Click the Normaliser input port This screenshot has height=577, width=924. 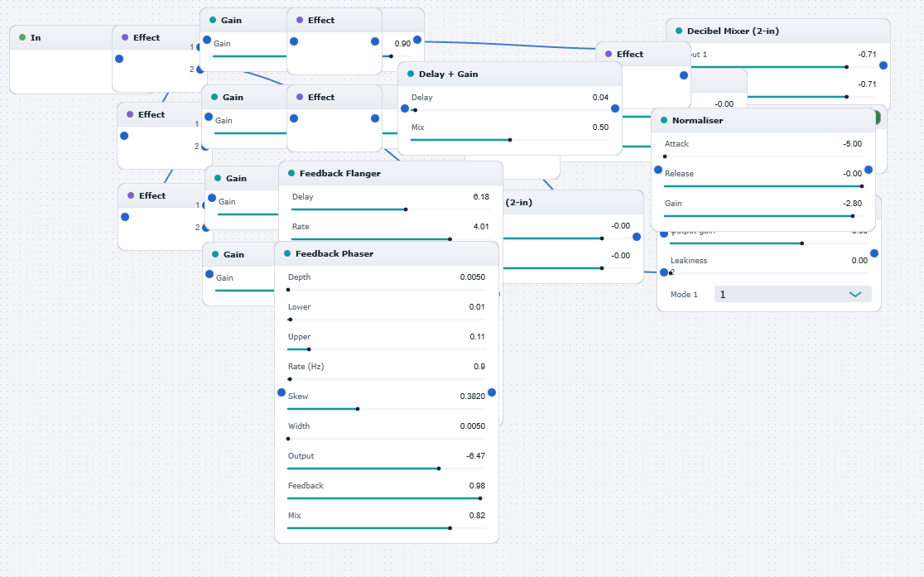(658, 170)
